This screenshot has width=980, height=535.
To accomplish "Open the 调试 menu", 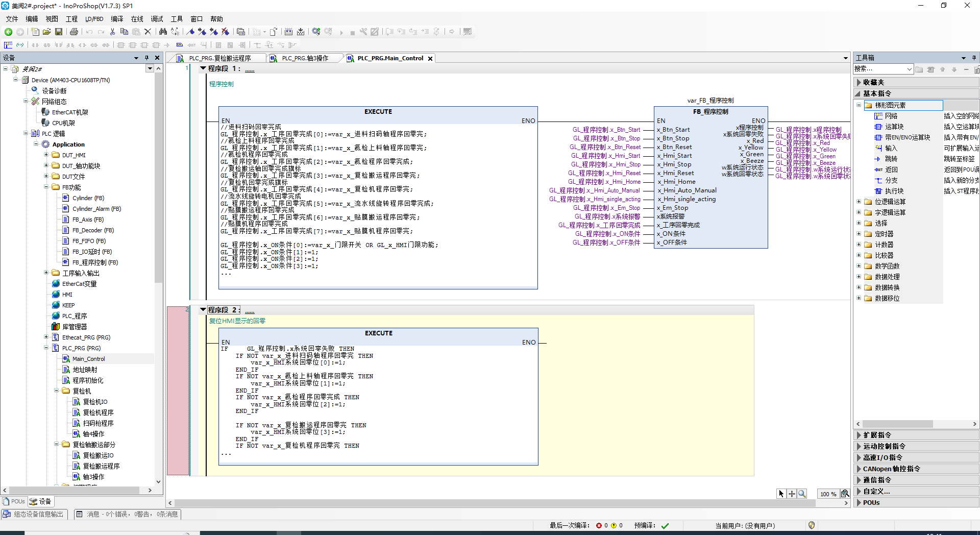I will tap(157, 19).
